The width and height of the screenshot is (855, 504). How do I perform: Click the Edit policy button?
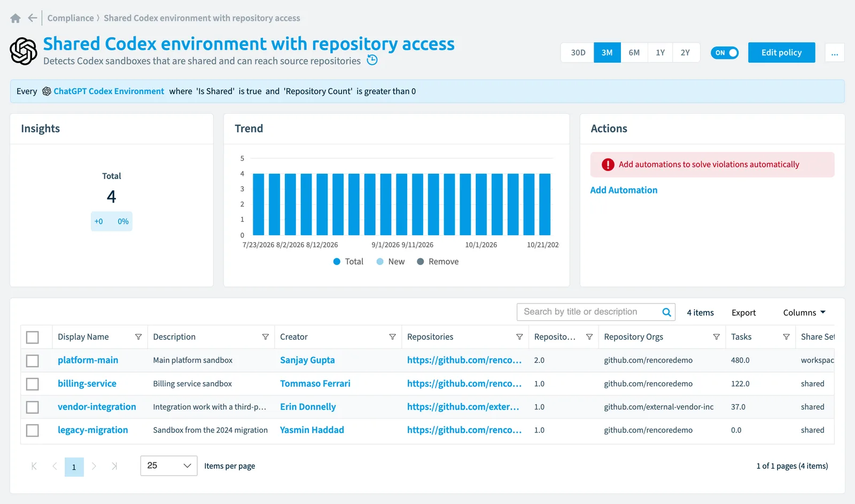click(x=781, y=52)
